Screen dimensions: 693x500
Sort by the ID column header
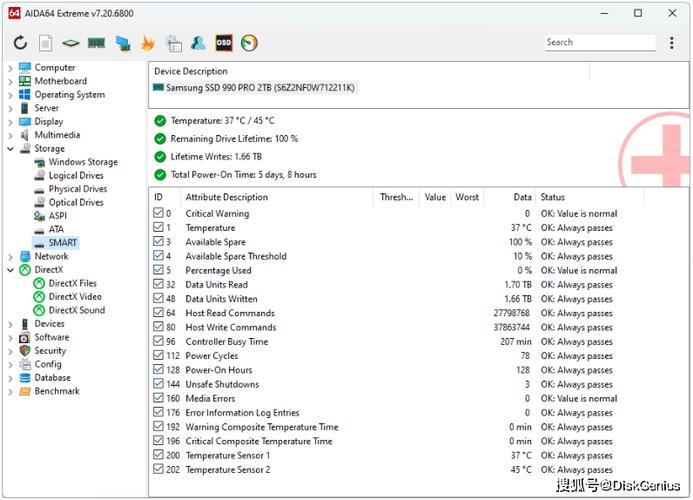coord(164,197)
